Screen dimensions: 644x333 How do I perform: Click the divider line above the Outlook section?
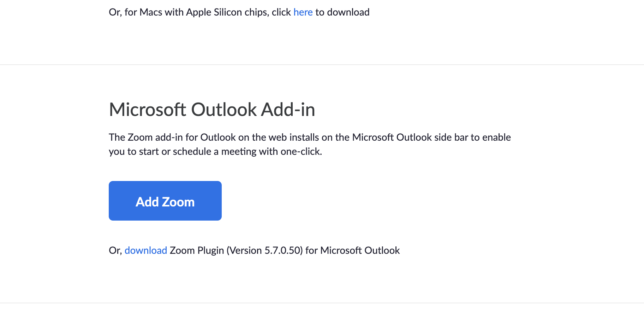[322, 65]
